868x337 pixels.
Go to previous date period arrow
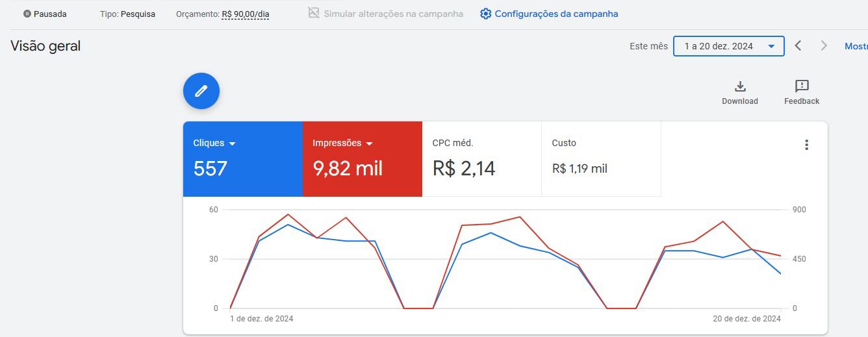tap(798, 45)
